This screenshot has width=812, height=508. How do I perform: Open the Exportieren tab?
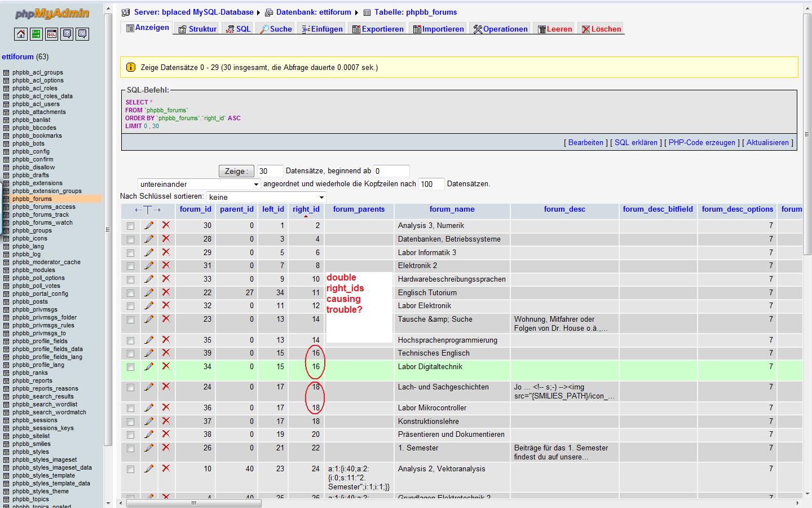tap(378, 29)
